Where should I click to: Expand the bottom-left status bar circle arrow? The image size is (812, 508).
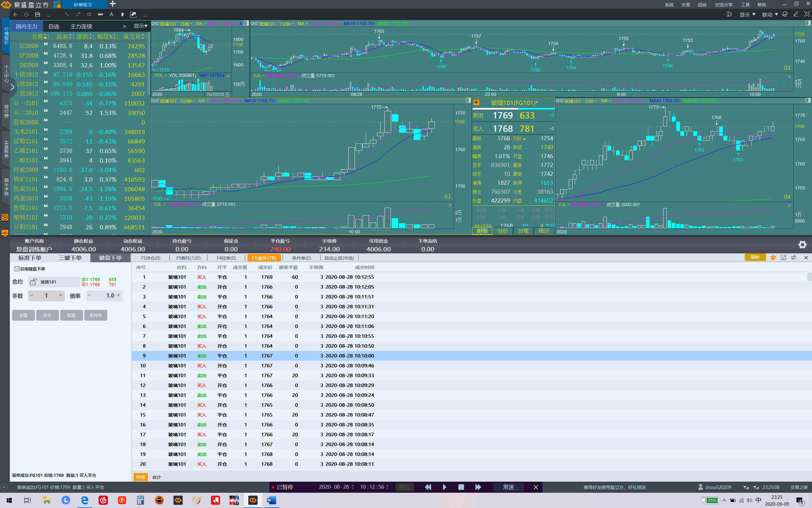point(4,487)
